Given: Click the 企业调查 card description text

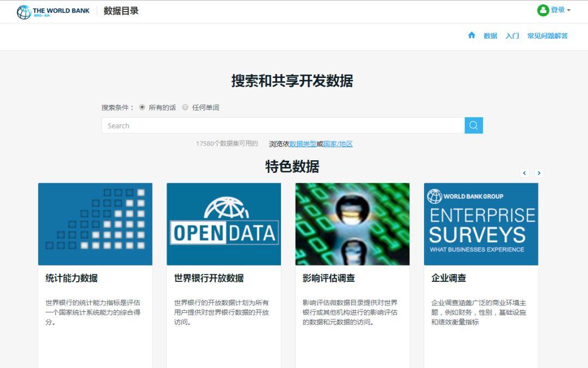Looking at the screenshot, I should click(479, 312).
